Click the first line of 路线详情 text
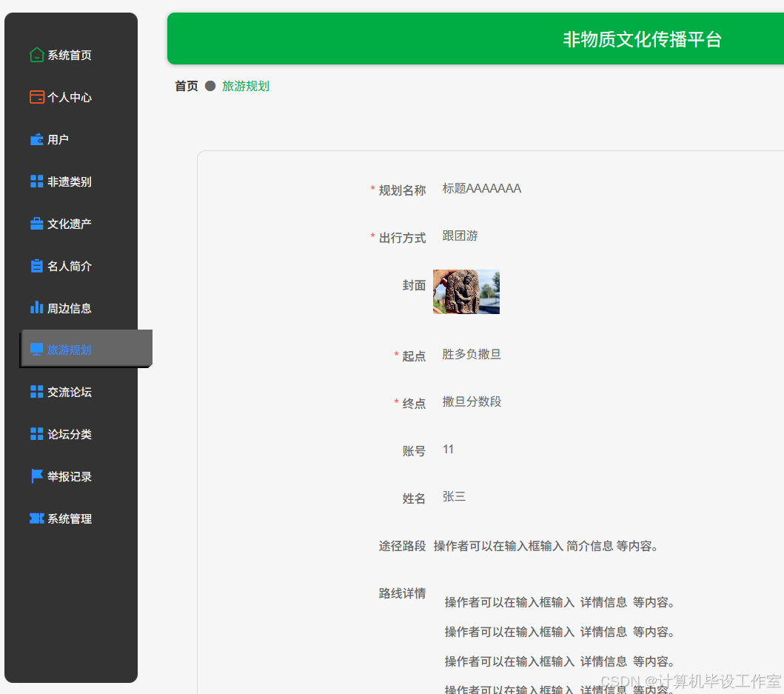The height and width of the screenshot is (694, 784). pyautogui.click(x=560, y=602)
